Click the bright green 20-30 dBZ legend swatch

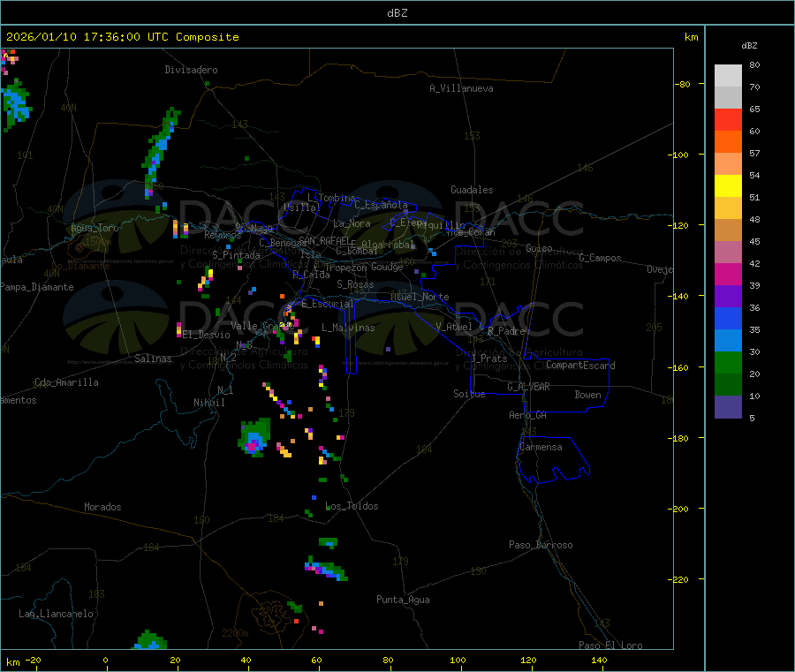pyautogui.click(x=728, y=362)
